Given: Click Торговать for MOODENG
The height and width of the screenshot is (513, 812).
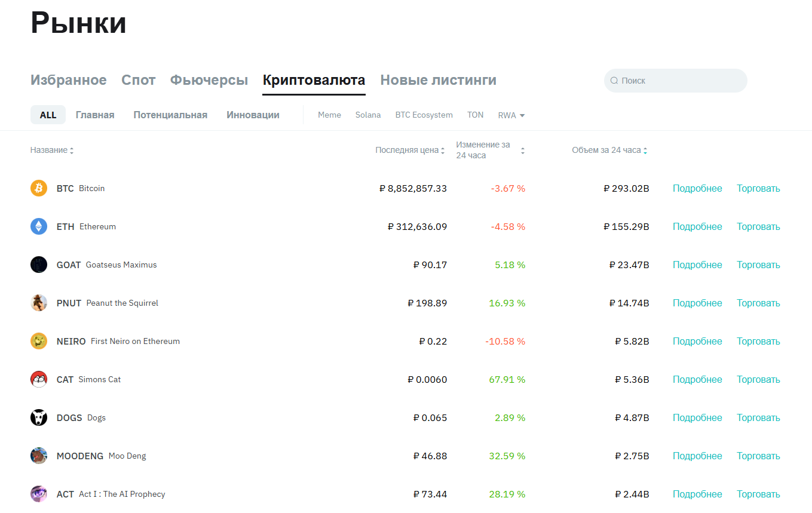Looking at the screenshot, I should pyautogui.click(x=758, y=456).
